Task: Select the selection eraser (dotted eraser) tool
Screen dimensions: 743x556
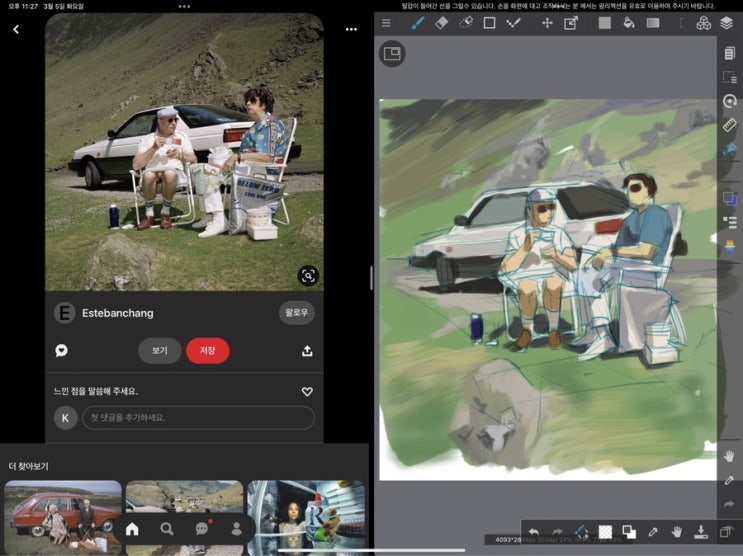Action: pyautogui.click(x=466, y=23)
